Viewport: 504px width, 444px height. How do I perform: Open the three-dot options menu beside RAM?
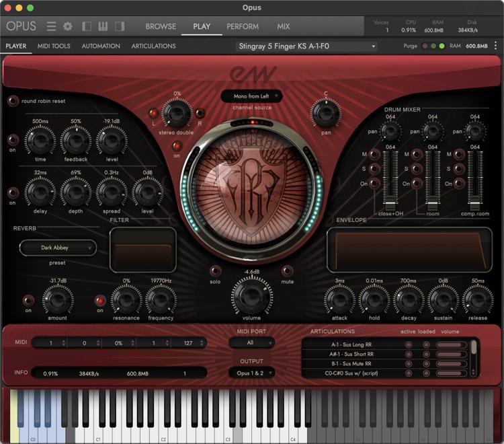click(x=495, y=46)
